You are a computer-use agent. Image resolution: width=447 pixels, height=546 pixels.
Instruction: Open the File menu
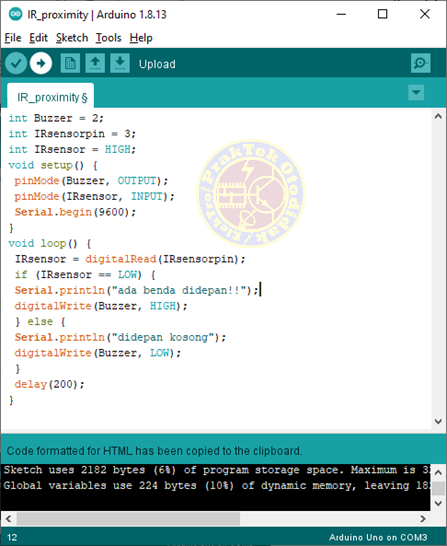[13, 38]
